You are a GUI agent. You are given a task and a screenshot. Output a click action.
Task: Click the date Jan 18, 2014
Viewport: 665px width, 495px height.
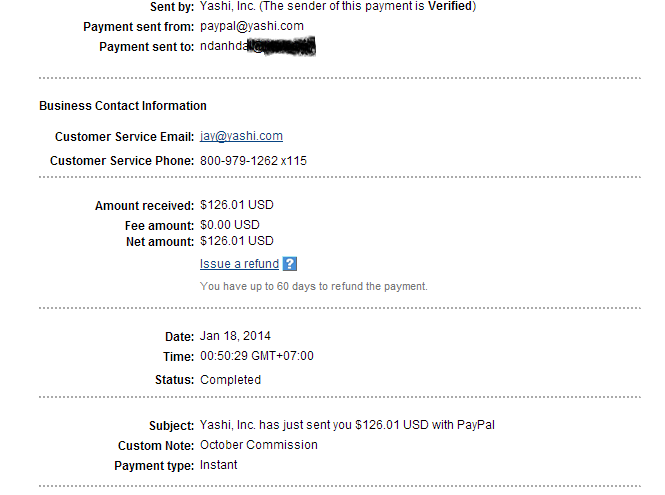(x=235, y=336)
